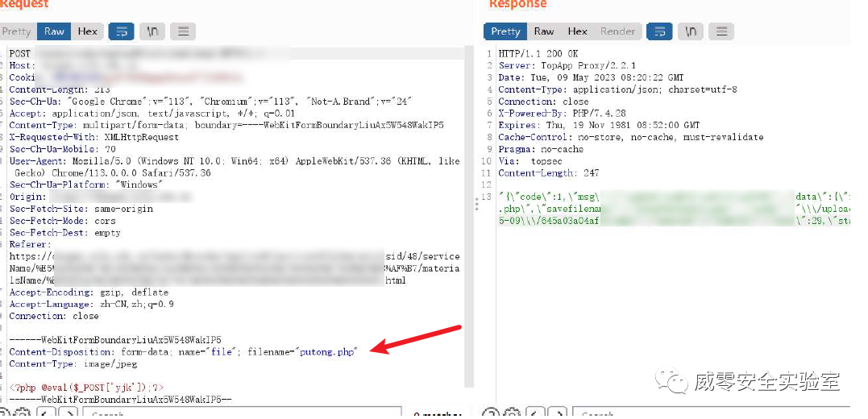Click the "X-Requested-With: XMLHttpRequest" header

coord(94,137)
